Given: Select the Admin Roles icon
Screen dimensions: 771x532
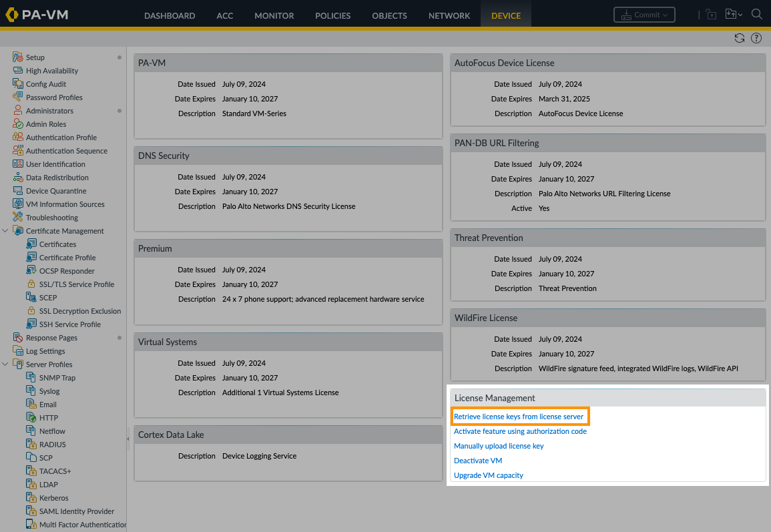Looking at the screenshot, I should [x=18, y=124].
